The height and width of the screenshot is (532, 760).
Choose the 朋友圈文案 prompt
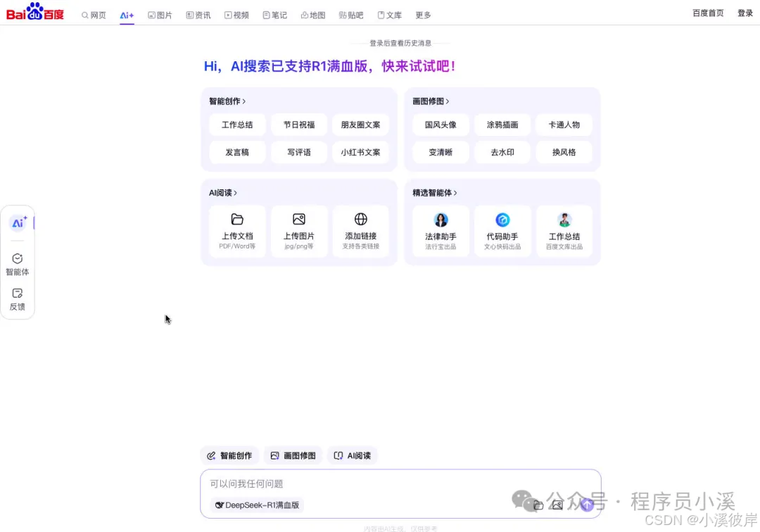[x=360, y=125]
